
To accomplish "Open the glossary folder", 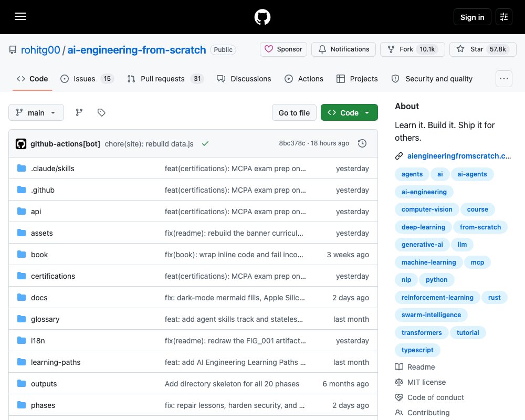I will [45, 319].
